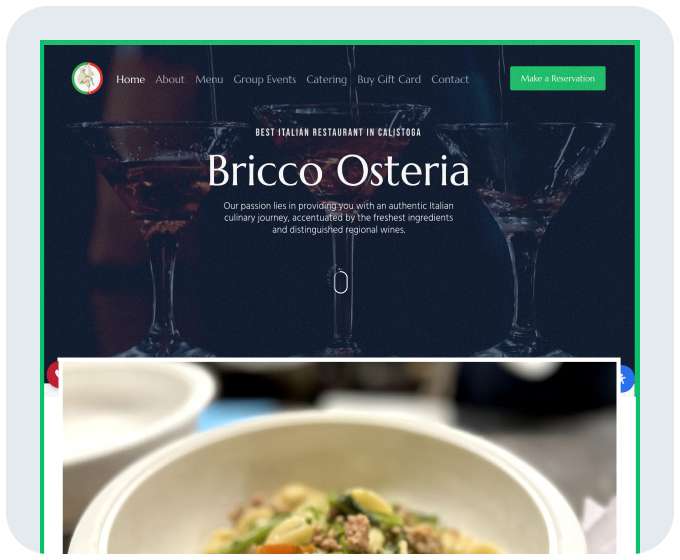Click the Buy Gift Card link
Screen dimensions: 680x560
click(389, 79)
